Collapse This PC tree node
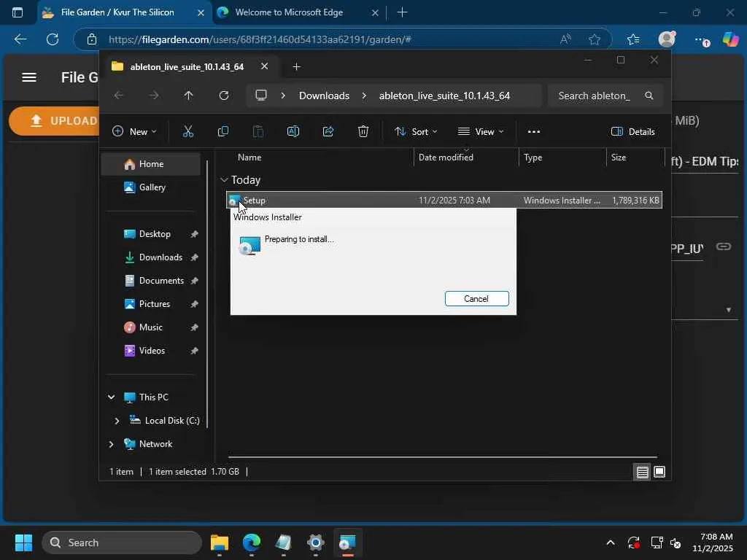 click(111, 397)
